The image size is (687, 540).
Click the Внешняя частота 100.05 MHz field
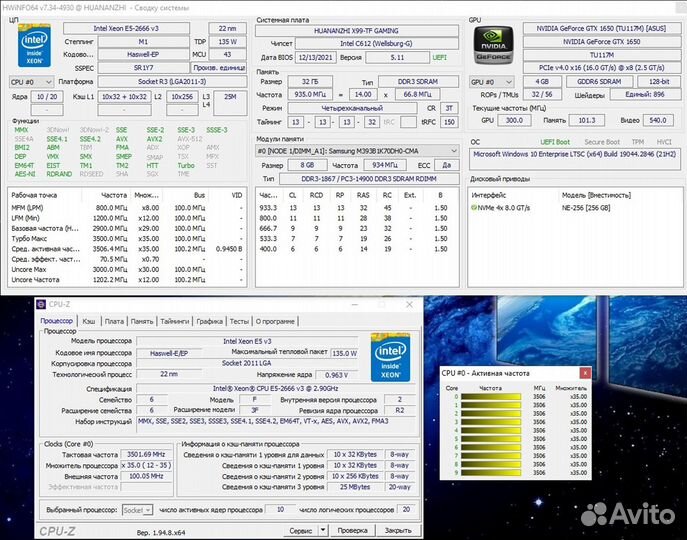(x=146, y=476)
